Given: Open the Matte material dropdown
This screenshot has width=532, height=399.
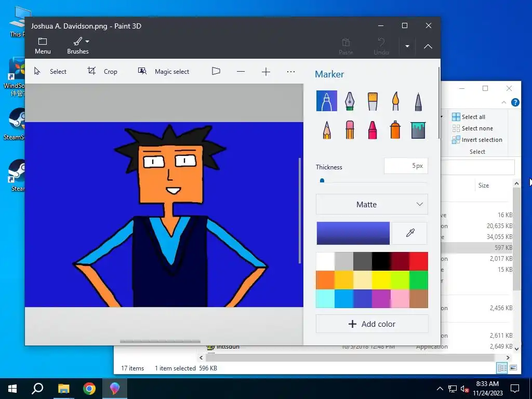Looking at the screenshot, I should [372, 204].
